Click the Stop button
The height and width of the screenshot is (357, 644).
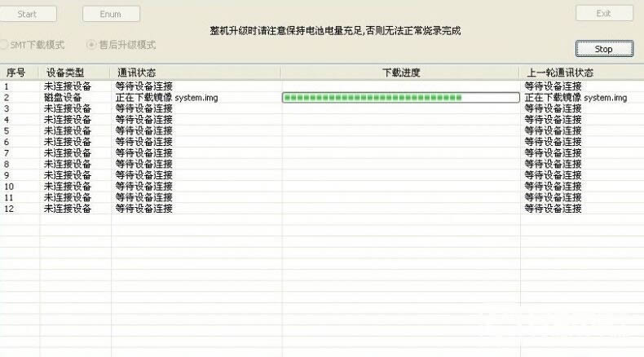[x=603, y=49]
